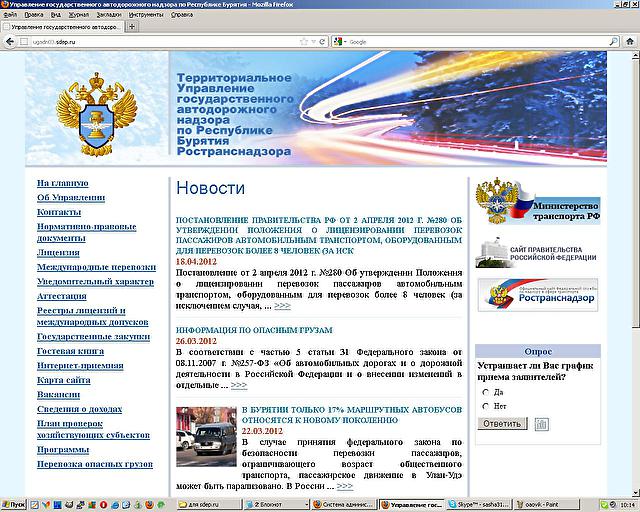Click the magnifier icon in the search box
Viewport: 640px width, 512px height.
click(613, 42)
